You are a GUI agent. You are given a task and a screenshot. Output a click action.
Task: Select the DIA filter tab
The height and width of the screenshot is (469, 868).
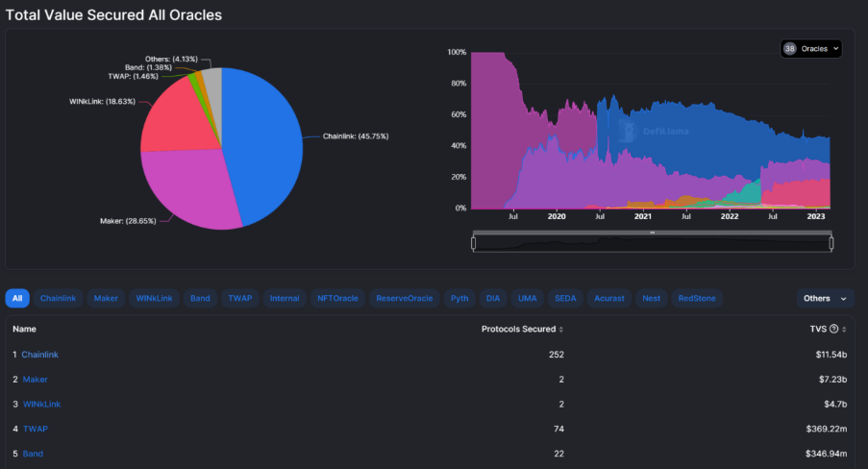click(x=493, y=299)
